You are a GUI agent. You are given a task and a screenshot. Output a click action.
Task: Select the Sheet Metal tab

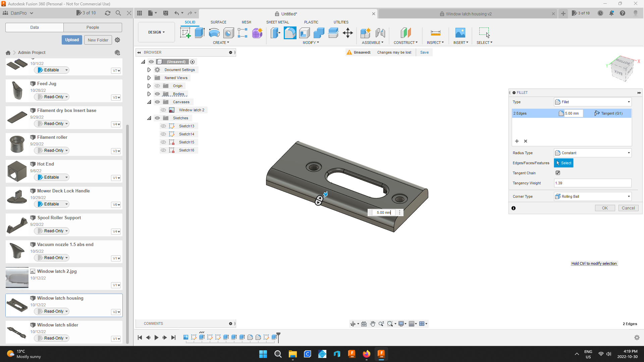coord(278,22)
